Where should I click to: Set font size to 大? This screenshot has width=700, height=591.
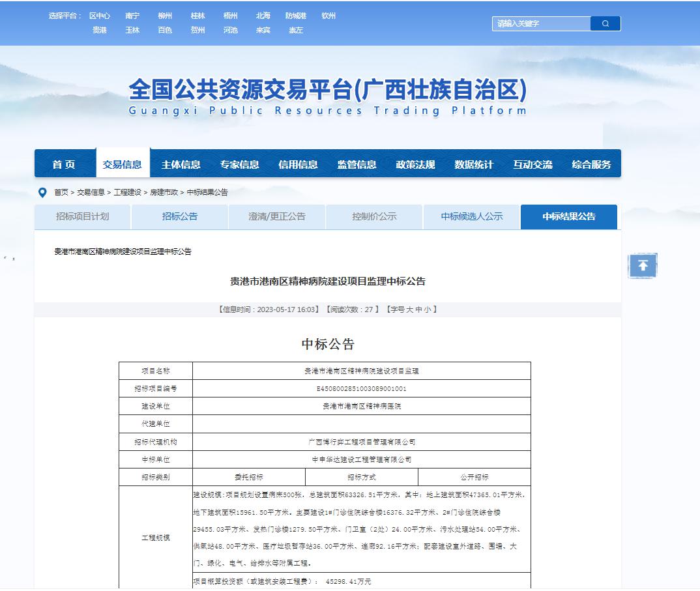(x=410, y=310)
